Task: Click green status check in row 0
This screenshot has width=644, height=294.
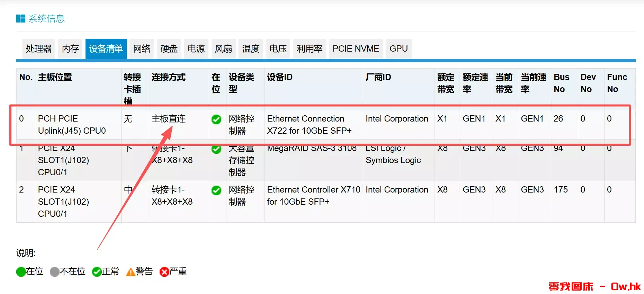Action: (x=216, y=119)
